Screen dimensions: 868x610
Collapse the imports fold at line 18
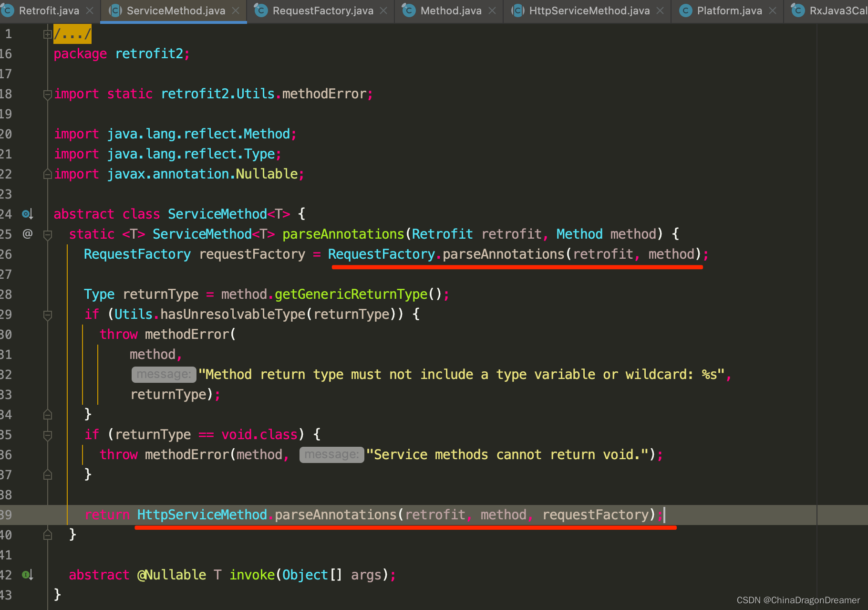click(47, 95)
